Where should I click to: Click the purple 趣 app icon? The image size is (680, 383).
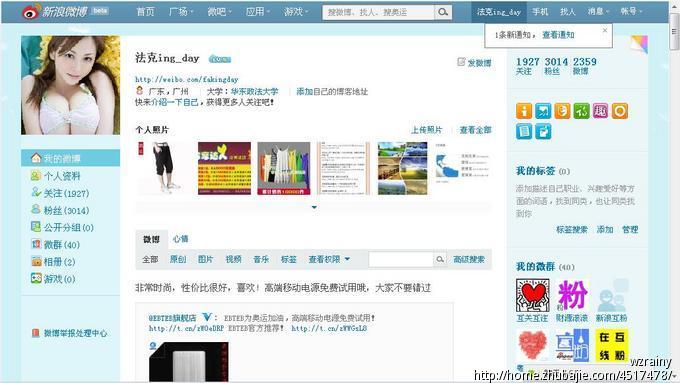(600, 111)
